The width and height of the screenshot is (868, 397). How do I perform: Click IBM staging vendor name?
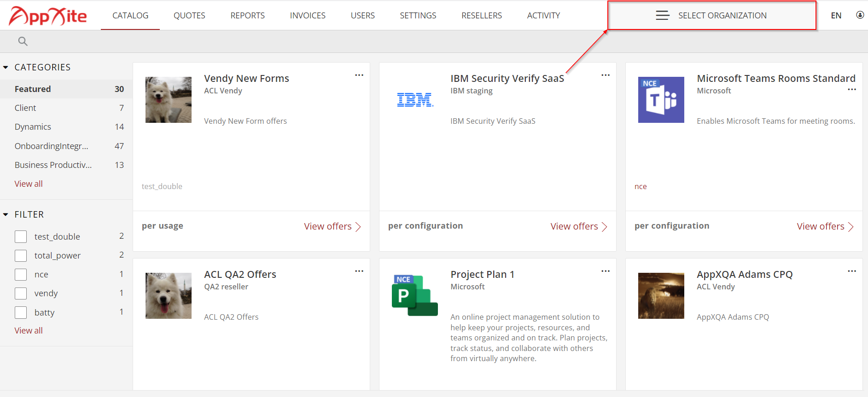(471, 91)
